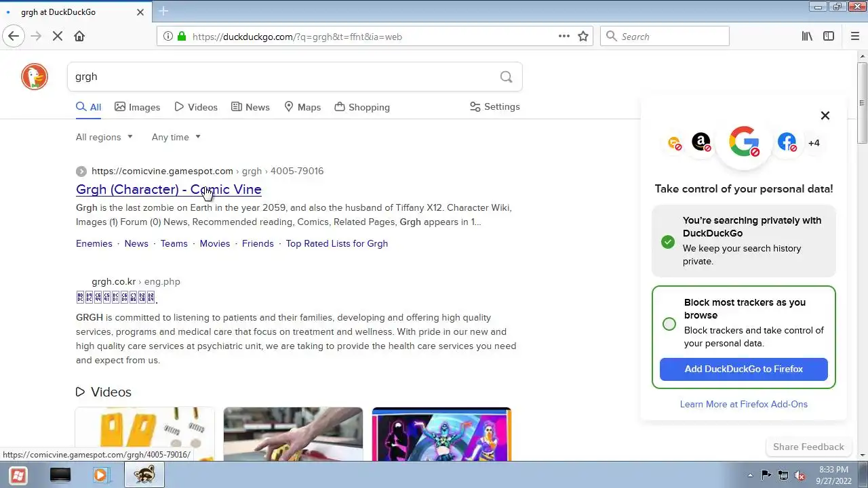The width and height of the screenshot is (868, 488).
Task: Click the Amazon tracker icon in promo panel
Action: 701,142
